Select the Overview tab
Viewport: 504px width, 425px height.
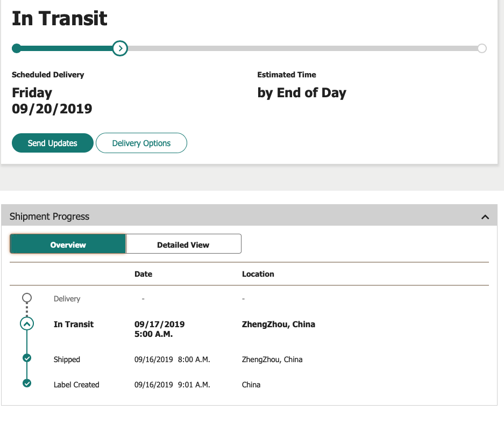[68, 244]
